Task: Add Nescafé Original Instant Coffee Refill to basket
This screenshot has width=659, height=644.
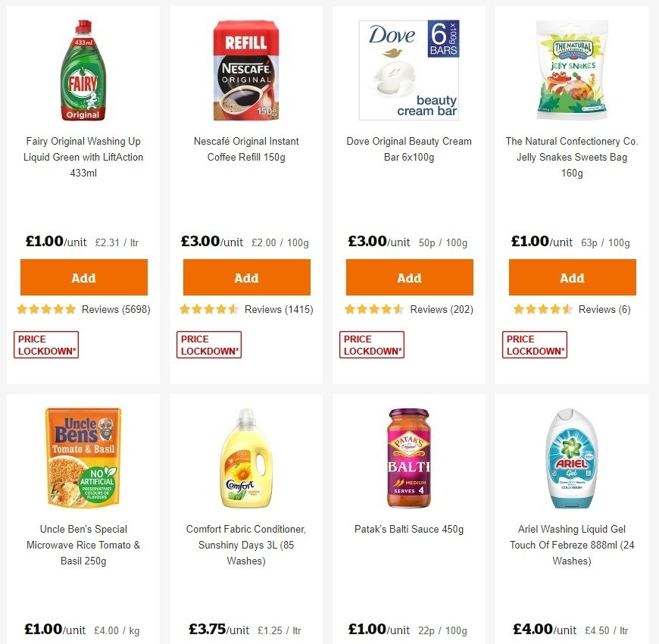Action: (246, 277)
